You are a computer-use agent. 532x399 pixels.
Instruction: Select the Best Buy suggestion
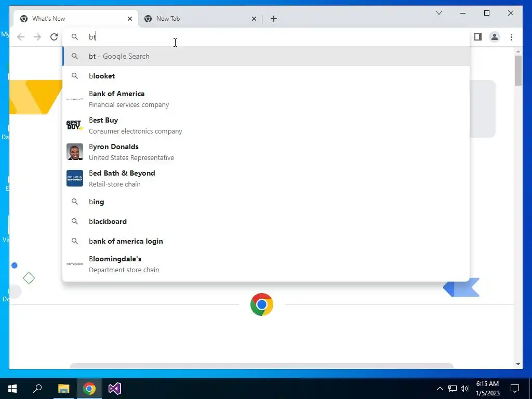266,126
